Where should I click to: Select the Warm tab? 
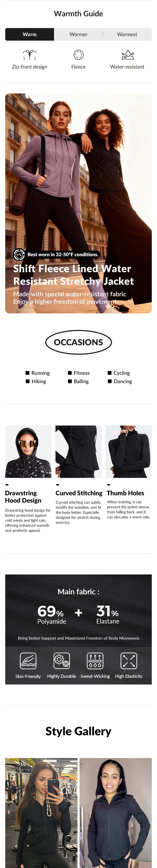pyautogui.click(x=30, y=34)
